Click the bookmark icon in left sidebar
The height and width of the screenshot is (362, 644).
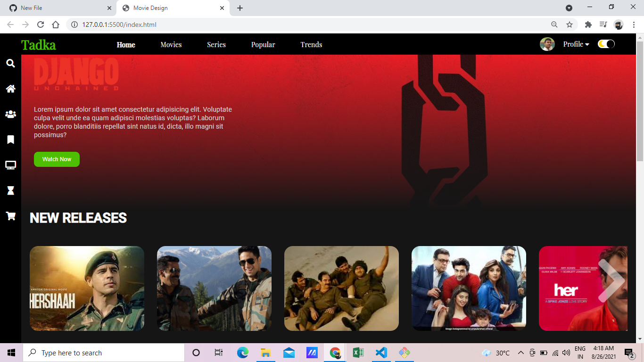(10, 140)
